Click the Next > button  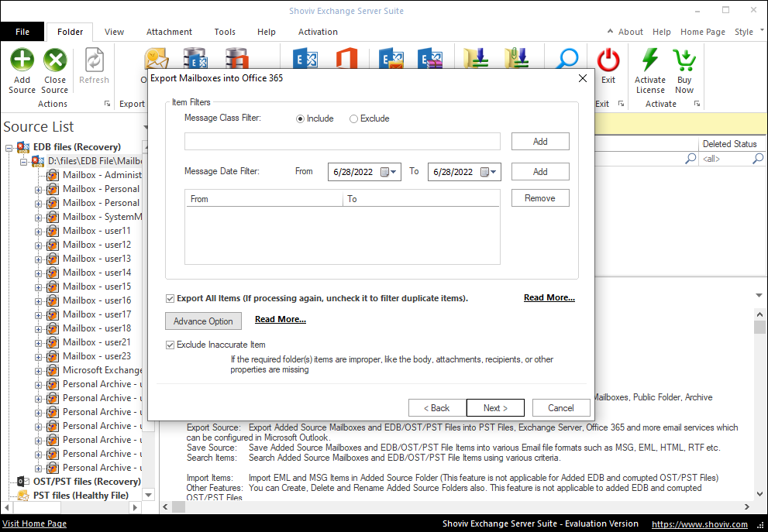(495, 408)
